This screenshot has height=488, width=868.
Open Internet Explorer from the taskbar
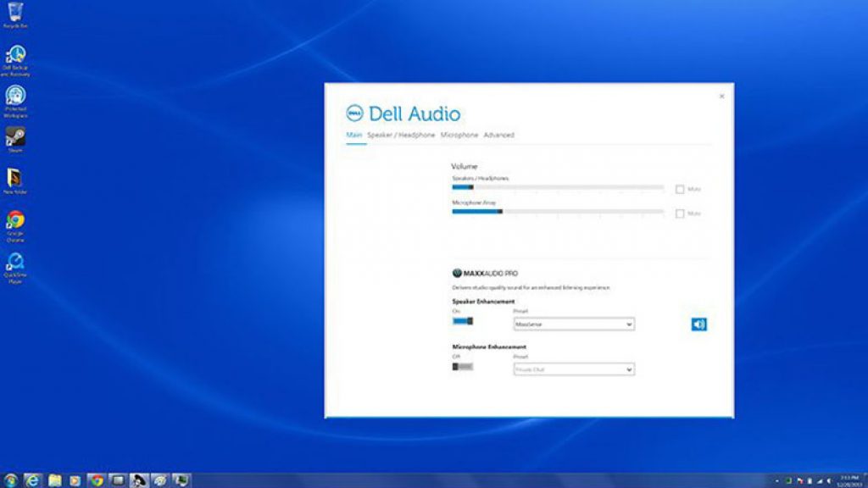(x=33, y=480)
